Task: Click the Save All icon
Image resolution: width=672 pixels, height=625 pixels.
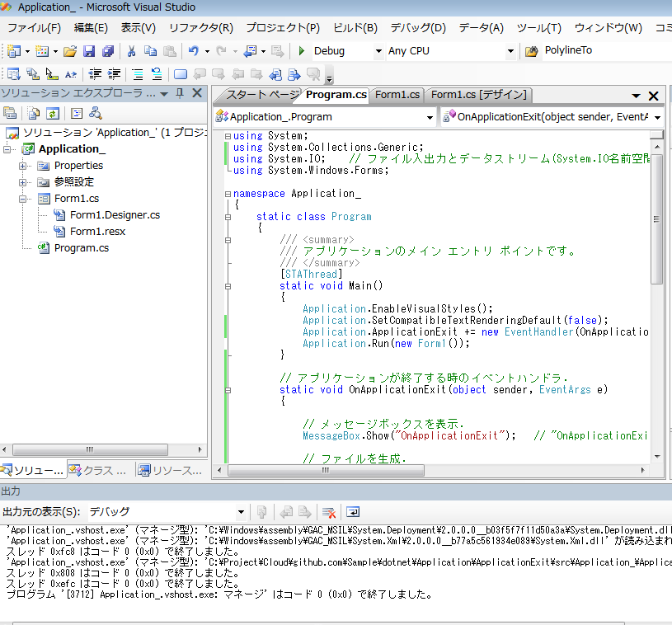Action: pos(108,51)
